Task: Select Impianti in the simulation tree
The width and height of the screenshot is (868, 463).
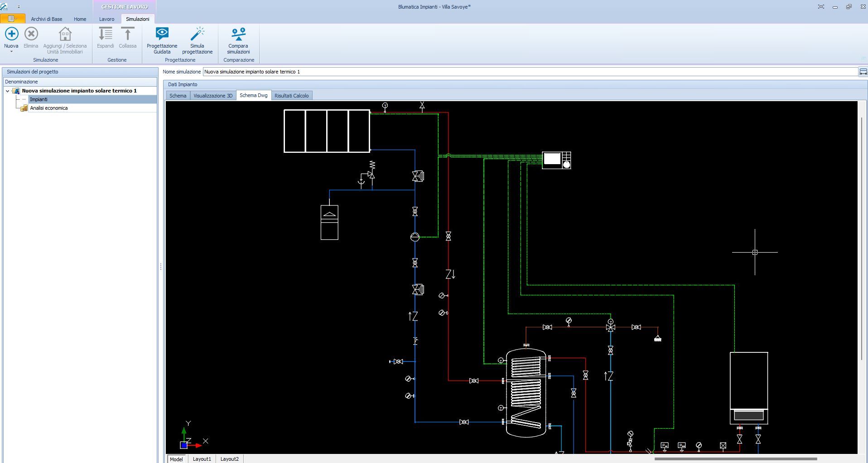Action: (39, 99)
